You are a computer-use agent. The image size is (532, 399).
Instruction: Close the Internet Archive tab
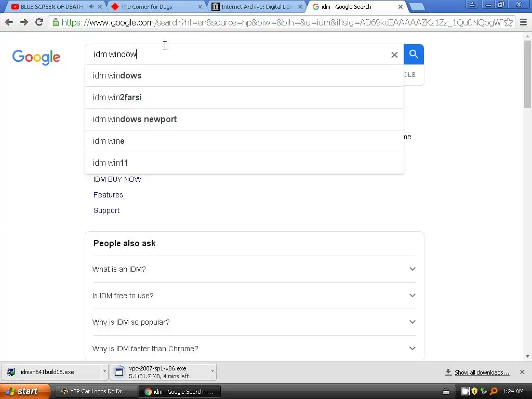[300, 6]
